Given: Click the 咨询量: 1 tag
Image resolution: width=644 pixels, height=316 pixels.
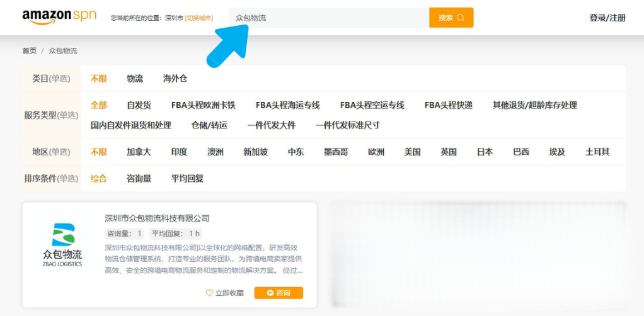Looking at the screenshot, I should coord(124,234).
